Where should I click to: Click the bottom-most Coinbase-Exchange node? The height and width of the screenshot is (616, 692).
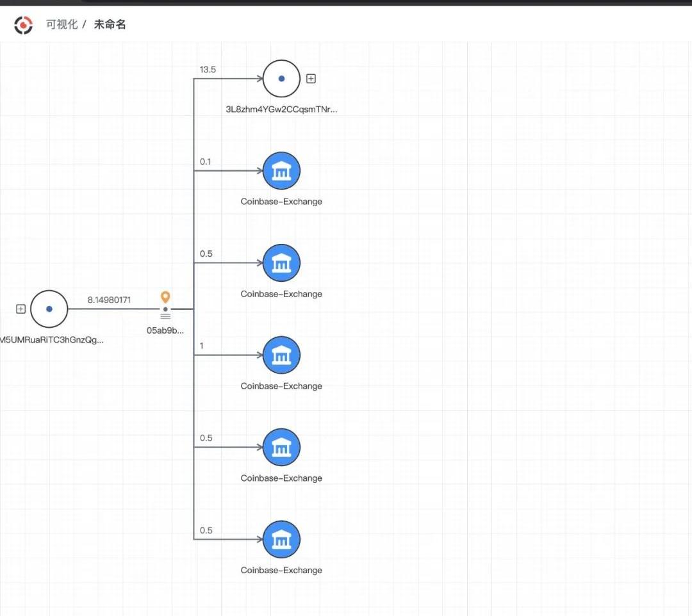tap(281, 539)
